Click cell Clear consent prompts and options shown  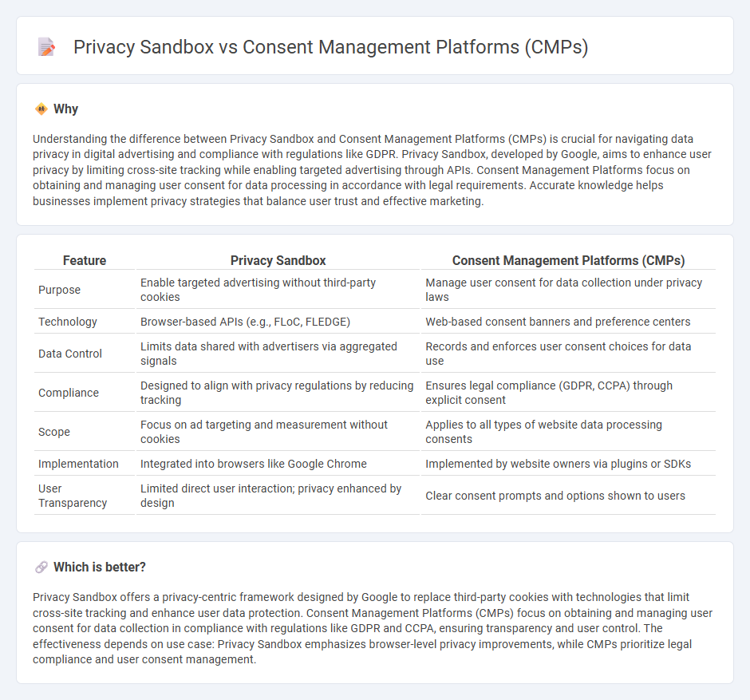point(568,496)
